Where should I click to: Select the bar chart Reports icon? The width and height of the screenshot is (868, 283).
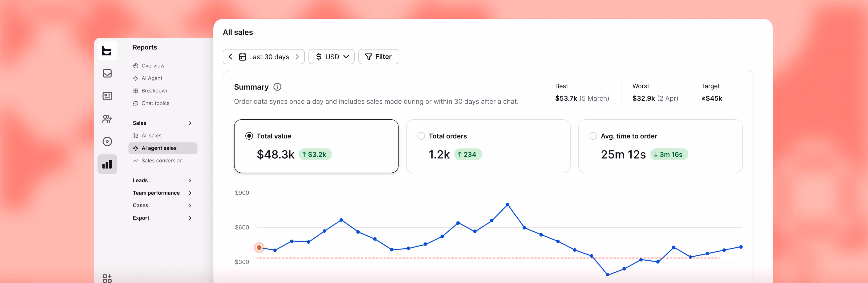click(107, 164)
